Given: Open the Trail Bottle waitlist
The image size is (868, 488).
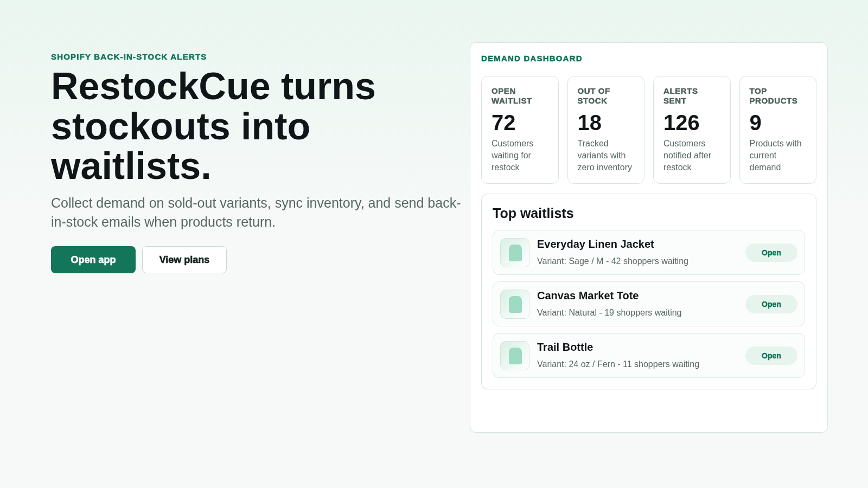Looking at the screenshot, I should (771, 356).
